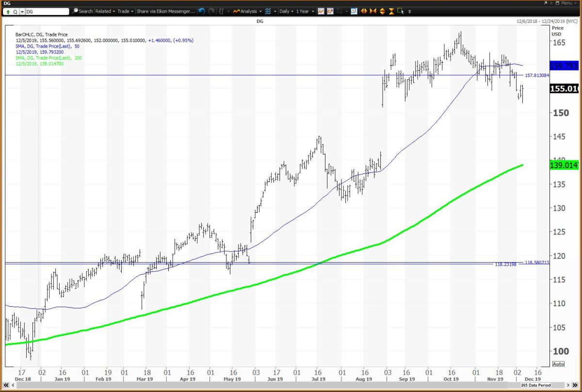Click the Search magnifier button
The height and width of the screenshot is (392, 582).
82,11
